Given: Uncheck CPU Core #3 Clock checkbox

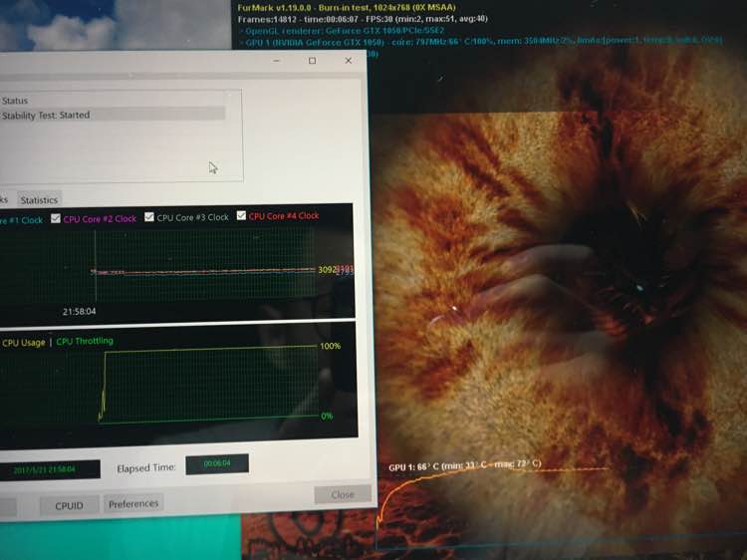Looking at the screenshot, I should click(x=149, y=217).
